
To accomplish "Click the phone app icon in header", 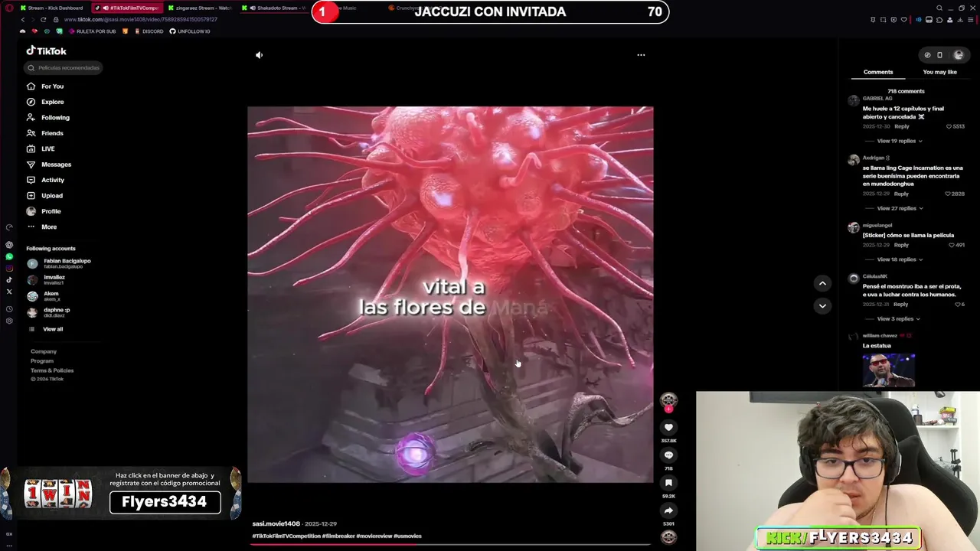I will (939, 55).
